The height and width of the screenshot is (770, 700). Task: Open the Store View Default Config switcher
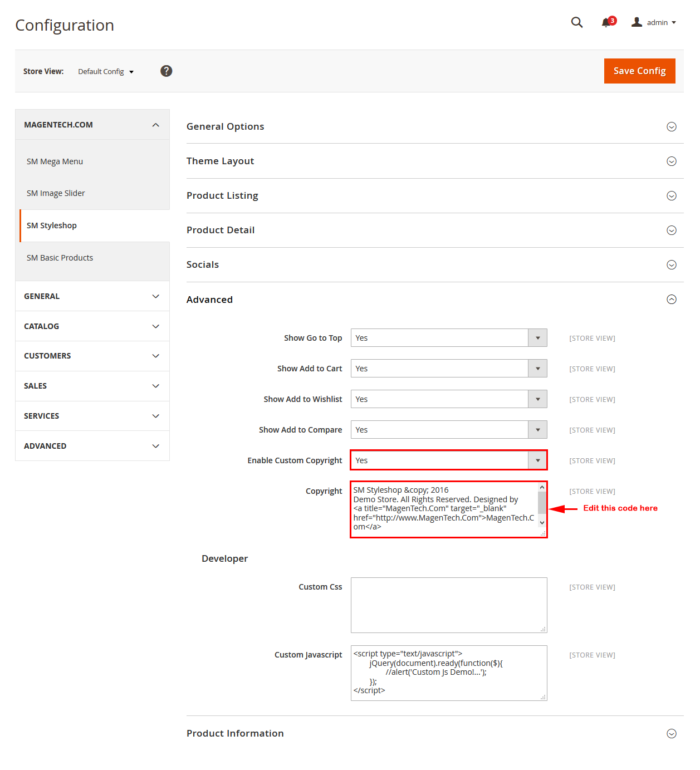(106, 72)
